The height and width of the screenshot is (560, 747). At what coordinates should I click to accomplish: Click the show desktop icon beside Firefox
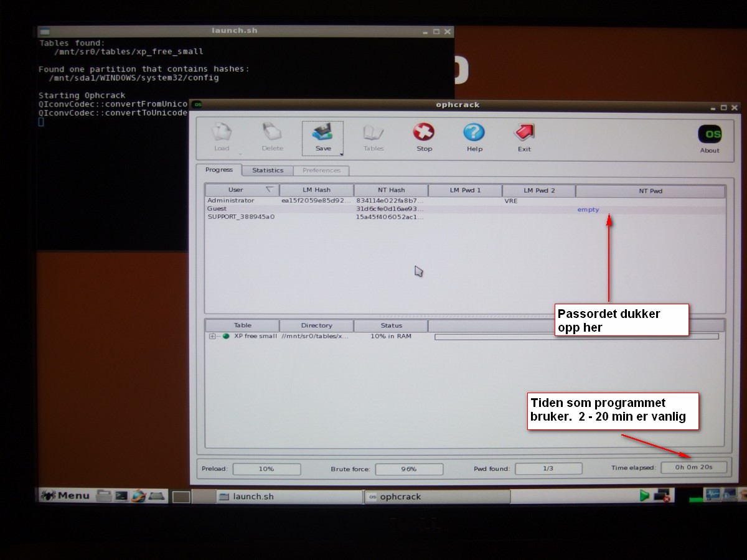(156, 496)
